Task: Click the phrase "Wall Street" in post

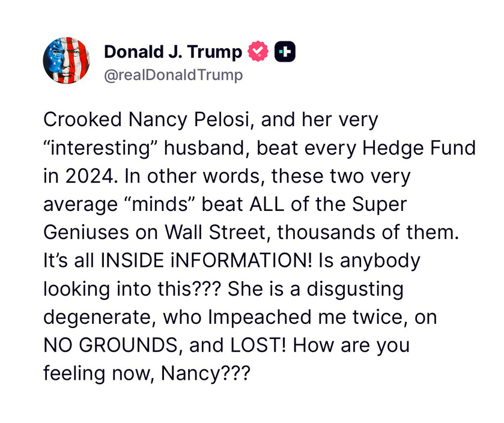Action: click(x=216, y=233)
